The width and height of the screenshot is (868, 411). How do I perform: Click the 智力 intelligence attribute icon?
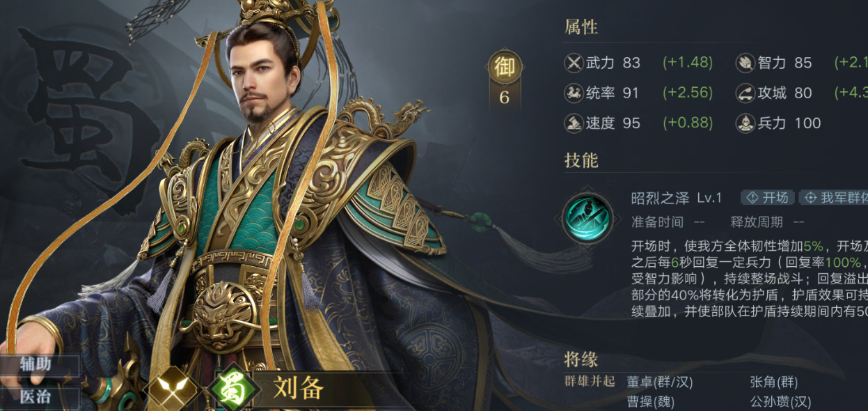click(x=745, y=63)
